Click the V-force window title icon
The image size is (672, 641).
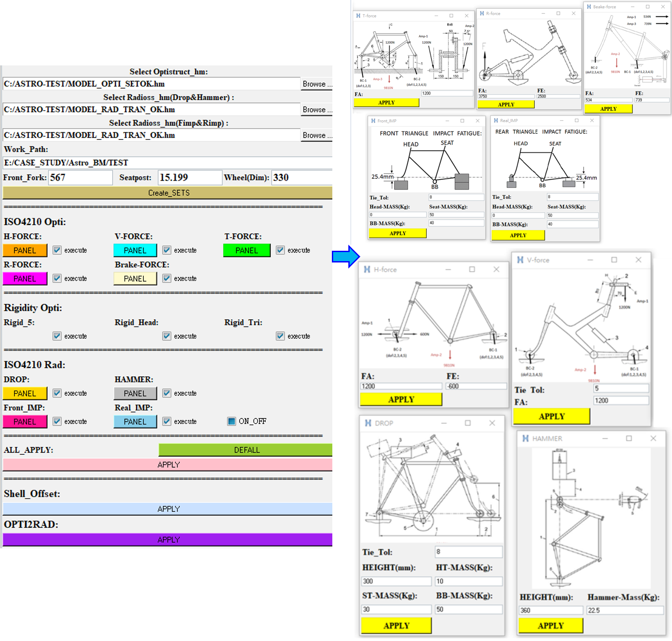520,260
